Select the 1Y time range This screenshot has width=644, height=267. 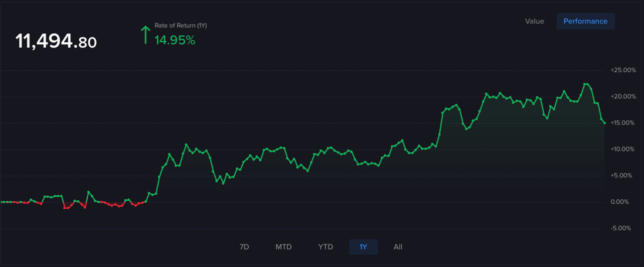coord(363,247)
